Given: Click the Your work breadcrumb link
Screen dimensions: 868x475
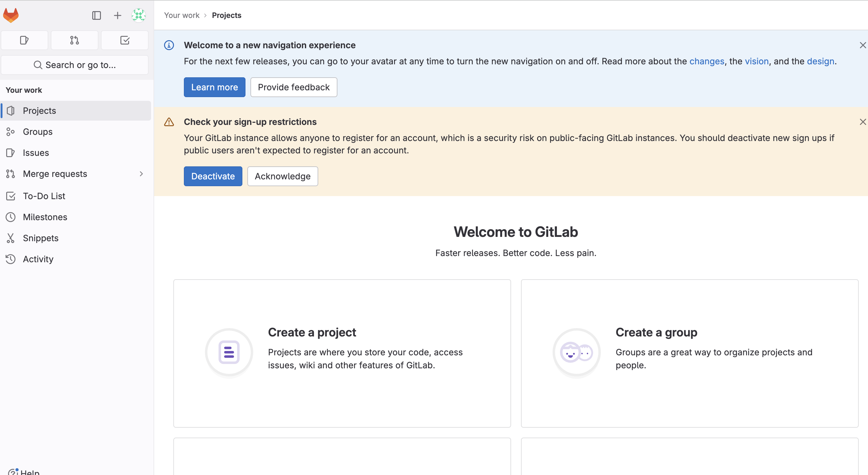Looking at the screenshot, I should coord(182,15).
